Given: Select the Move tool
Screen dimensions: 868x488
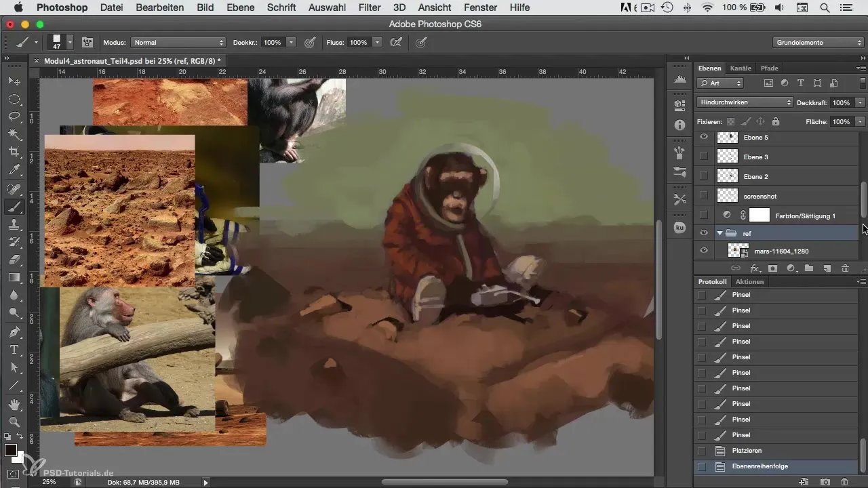Looking at the screenshot, I should click(14, 81).
